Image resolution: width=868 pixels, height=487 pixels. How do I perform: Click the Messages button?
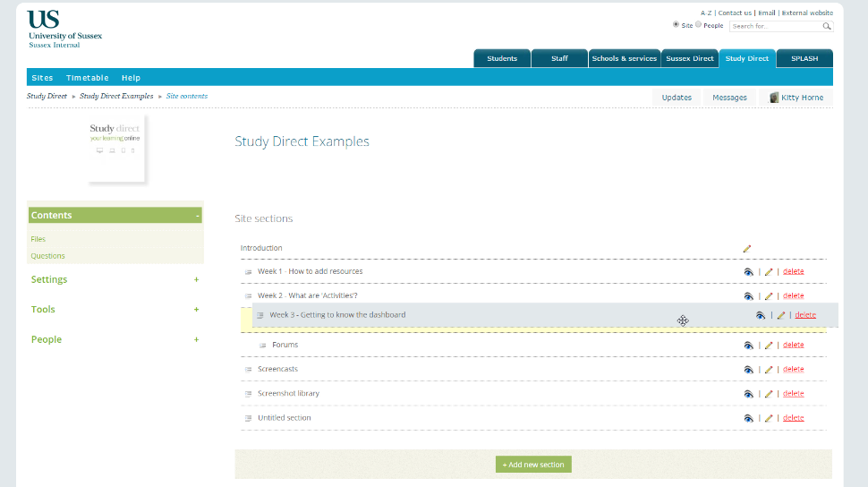[729, 98]
